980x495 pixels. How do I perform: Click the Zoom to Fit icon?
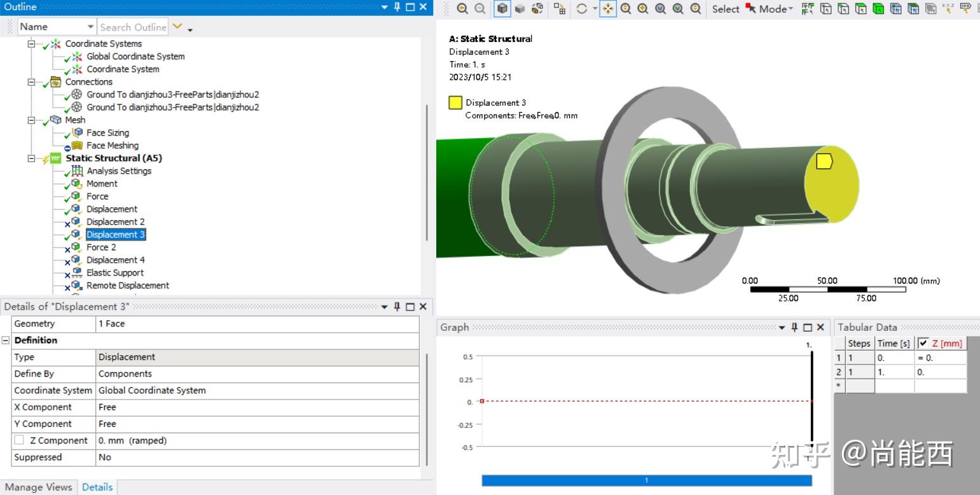point(660,9)
